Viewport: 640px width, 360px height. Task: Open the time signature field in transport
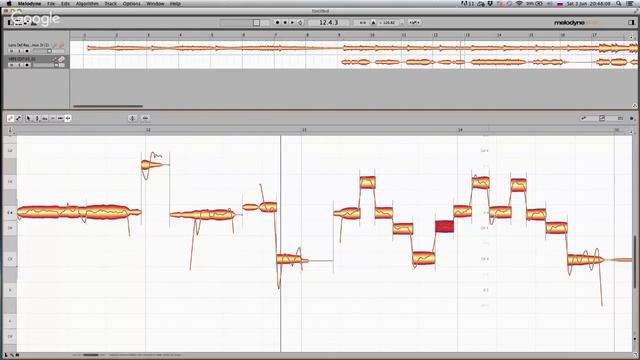click(362, 22)
